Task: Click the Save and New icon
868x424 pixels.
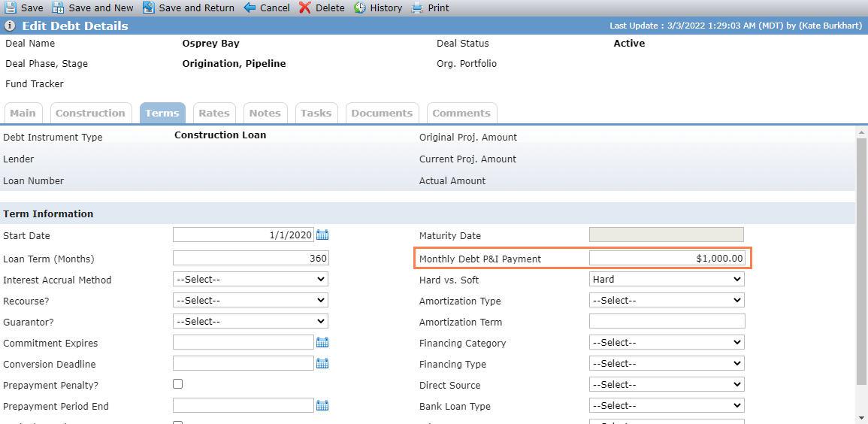Action: pos(58,8)
